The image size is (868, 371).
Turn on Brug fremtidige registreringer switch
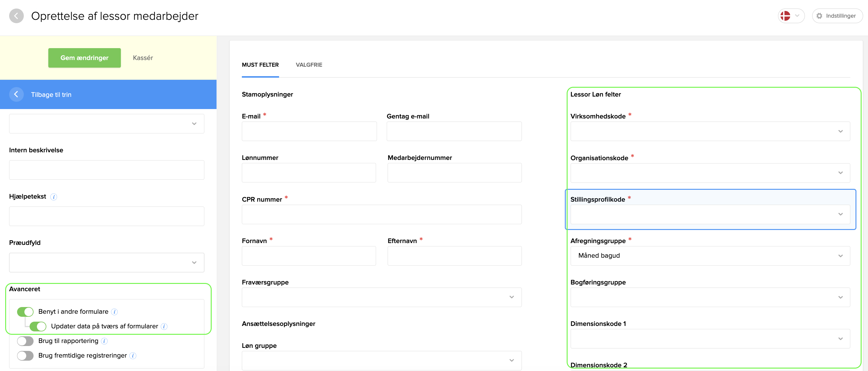[x=25, y=356]
